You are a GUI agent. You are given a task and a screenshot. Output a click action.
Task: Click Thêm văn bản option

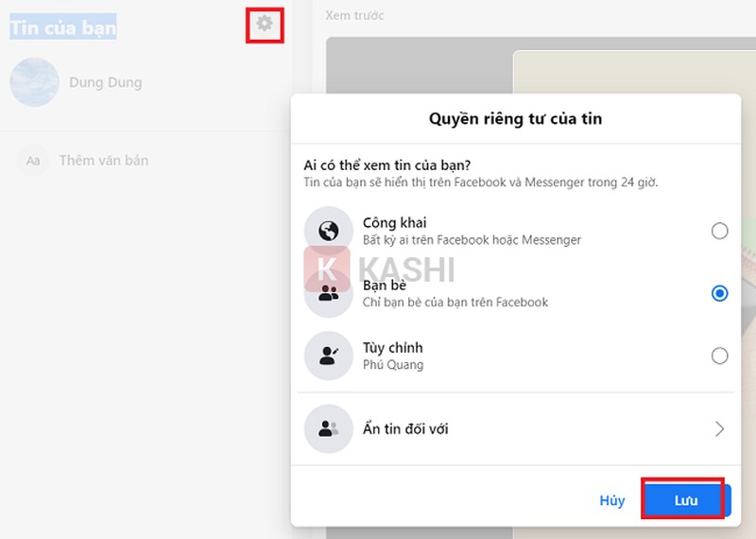tap(104, 160)
